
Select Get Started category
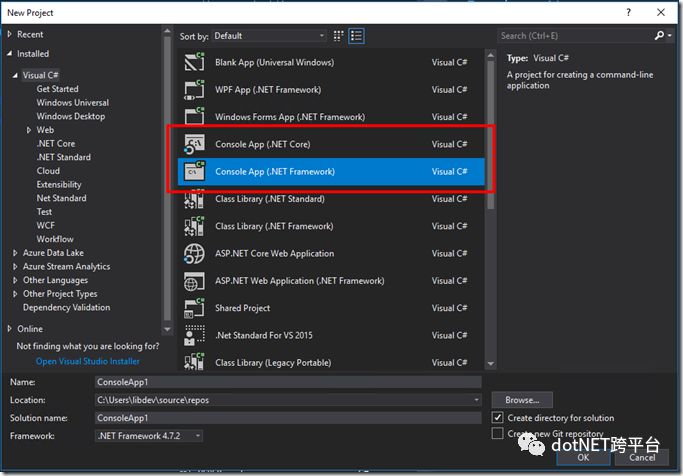tap(57, 89)
